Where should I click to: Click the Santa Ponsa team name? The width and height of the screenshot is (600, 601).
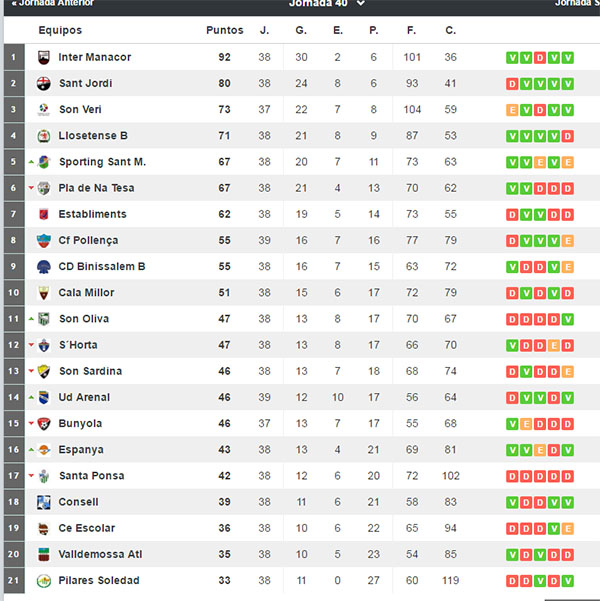(92, 476)
